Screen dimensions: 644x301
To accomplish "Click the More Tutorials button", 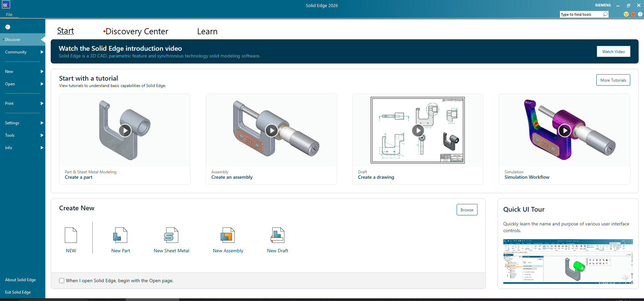I will point(613,80).
